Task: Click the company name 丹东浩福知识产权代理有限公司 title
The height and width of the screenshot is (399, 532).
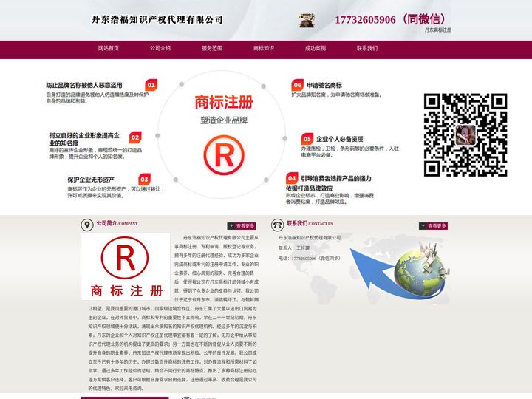Action: point(157,19)
